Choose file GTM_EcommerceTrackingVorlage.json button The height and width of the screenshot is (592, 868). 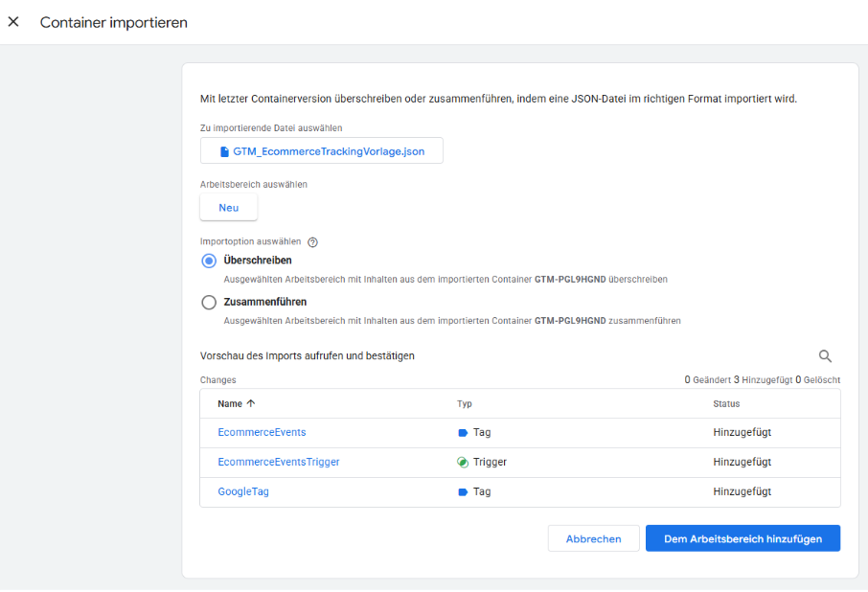[321, 151]
